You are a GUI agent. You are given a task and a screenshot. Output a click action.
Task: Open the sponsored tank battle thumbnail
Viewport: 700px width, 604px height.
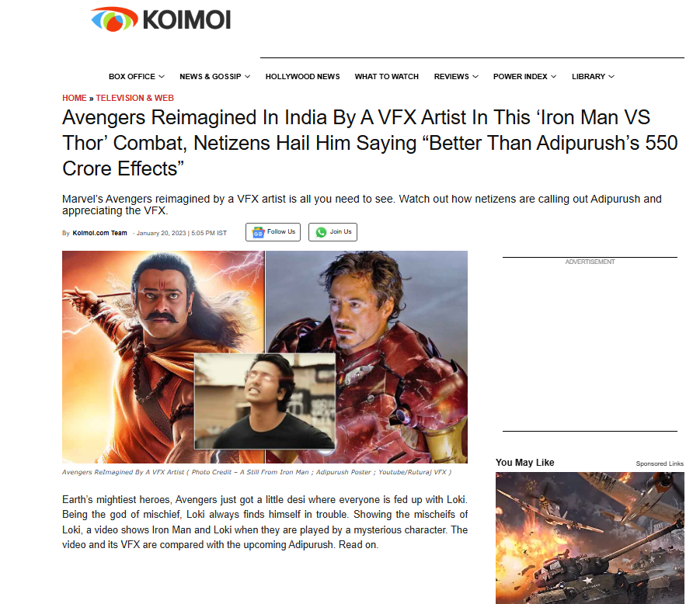tap(590, 538)
